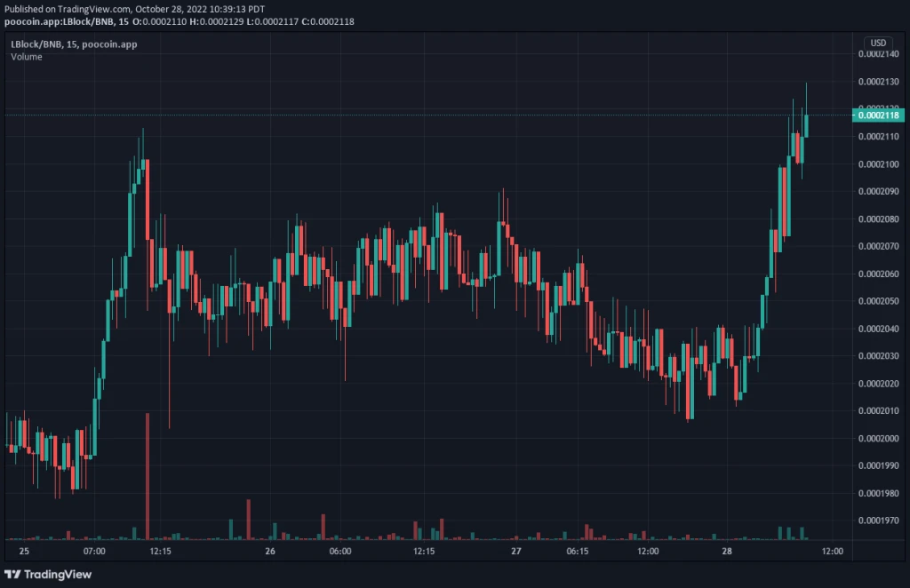The width and height of the screenshot is (910, 588).
Task: Click the 27 date label on time axis
Action: 516,551
